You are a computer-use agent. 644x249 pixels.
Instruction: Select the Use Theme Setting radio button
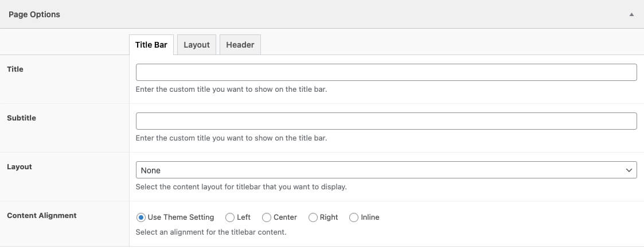click(141, 217)
